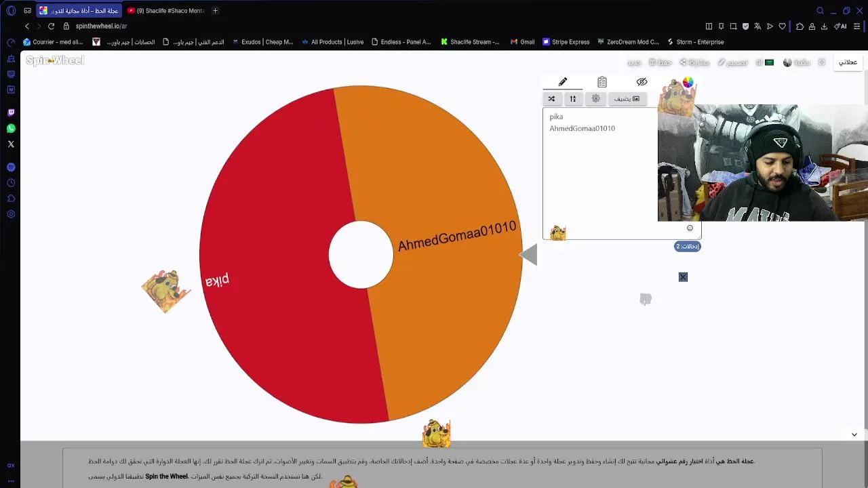Open Twitch in browser sidebar
This screenshot has height=488, width=868.
tap(11, 113)
